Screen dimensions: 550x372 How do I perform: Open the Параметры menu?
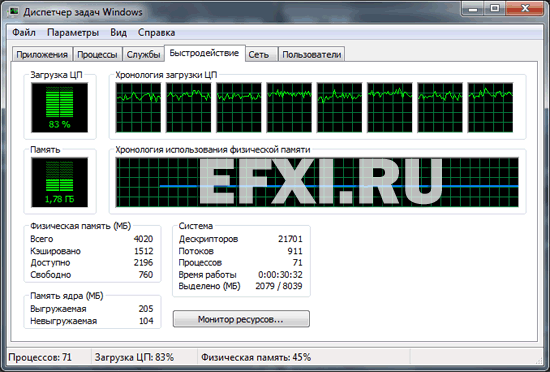point(73,33)
